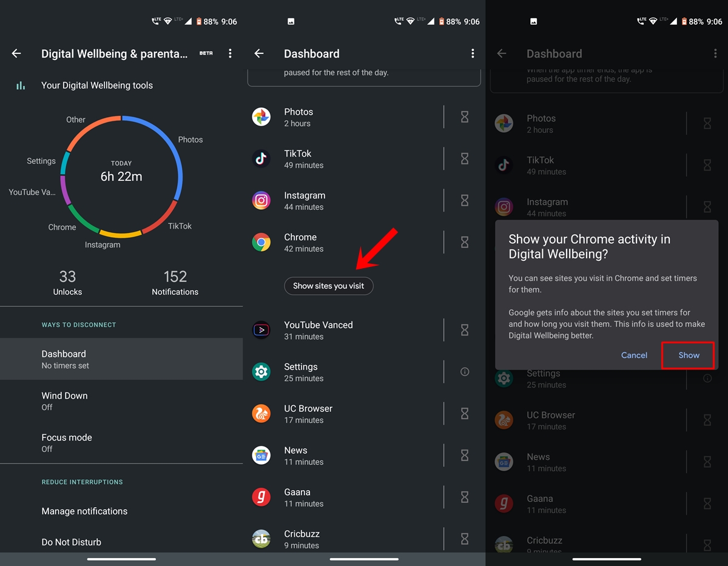
Task: Tap the Chrome app icon on the undimmed Dashboard
Action: [x=261, y=243]
